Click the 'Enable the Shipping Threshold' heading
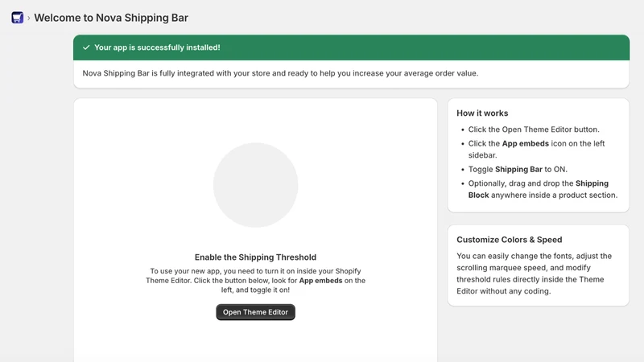Viewport: 644px width, 362px height. click(x=255, y=257)
